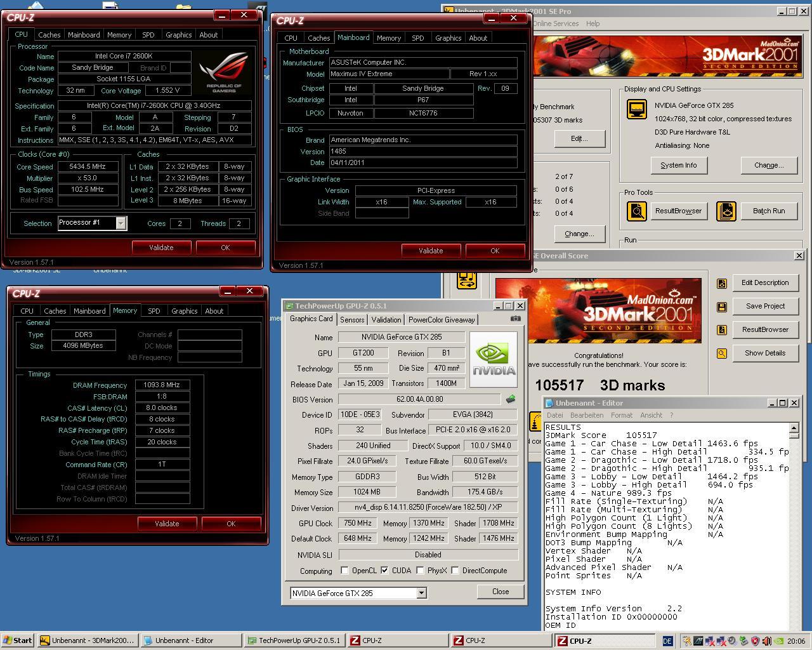Click the System Info button
This screenshot has height=650, width=812.
[x=678, y=165]
